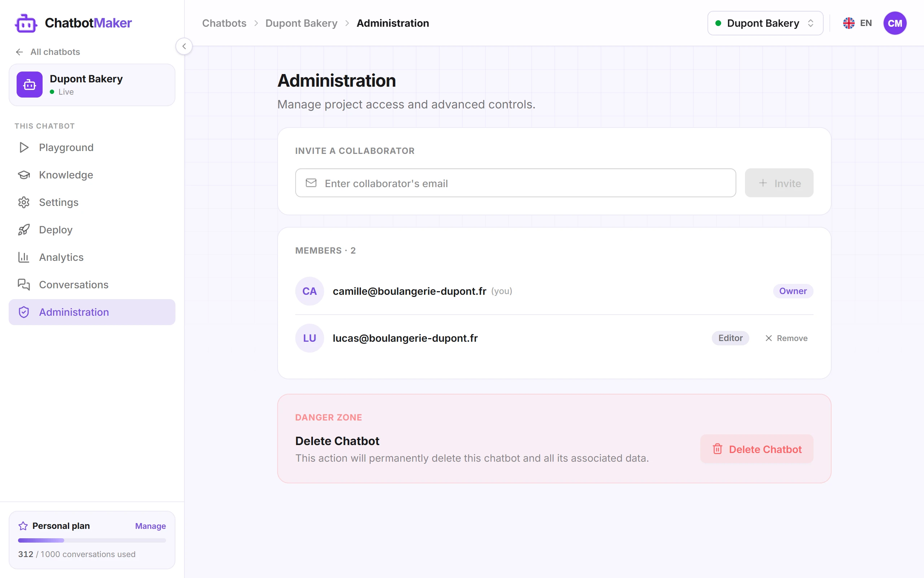Screen dimensions: 924x578
Task: Go to the Knowledge menu label
Action: click(x=66, y=175)
